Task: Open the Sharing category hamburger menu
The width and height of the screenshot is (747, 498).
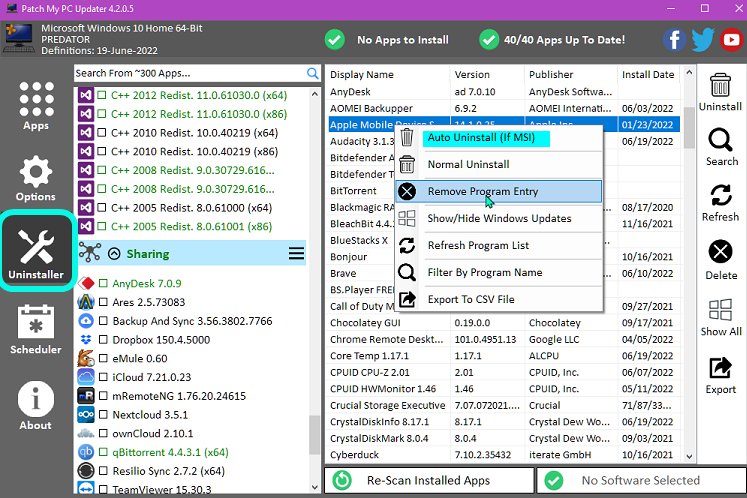Action: [296, 253]
